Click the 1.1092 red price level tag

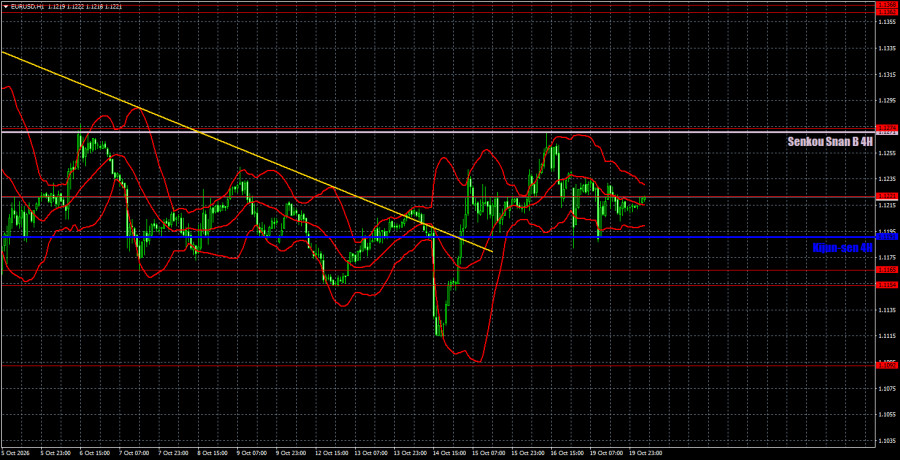(x=885, y=364)
